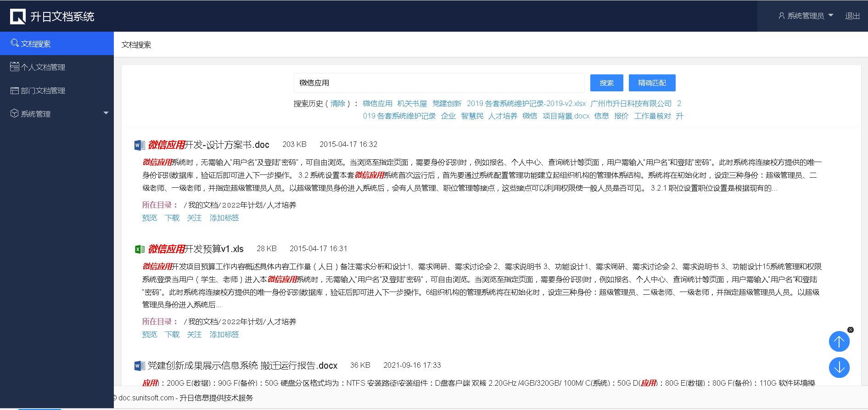Open 部门文档管理 in the sidebar

point(57,90)
